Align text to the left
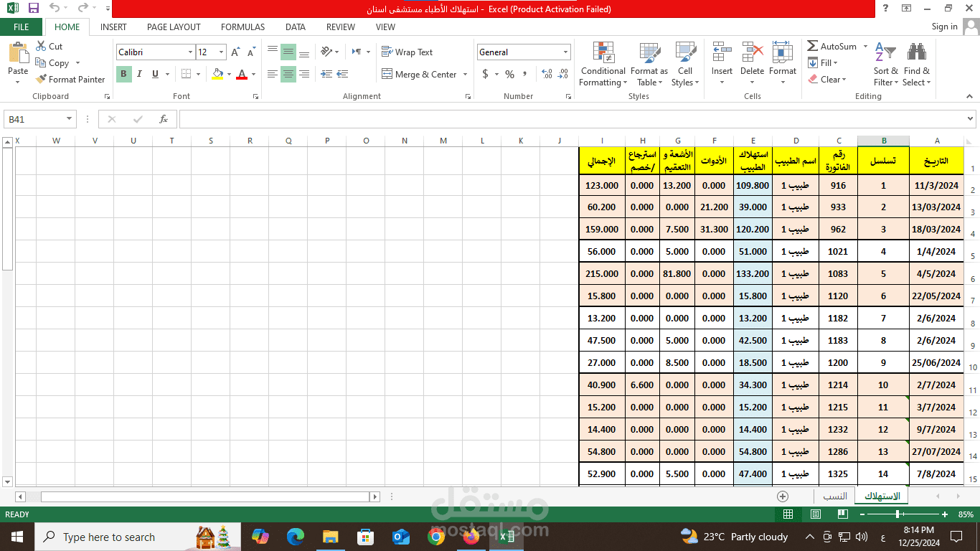 pos(273,74)
